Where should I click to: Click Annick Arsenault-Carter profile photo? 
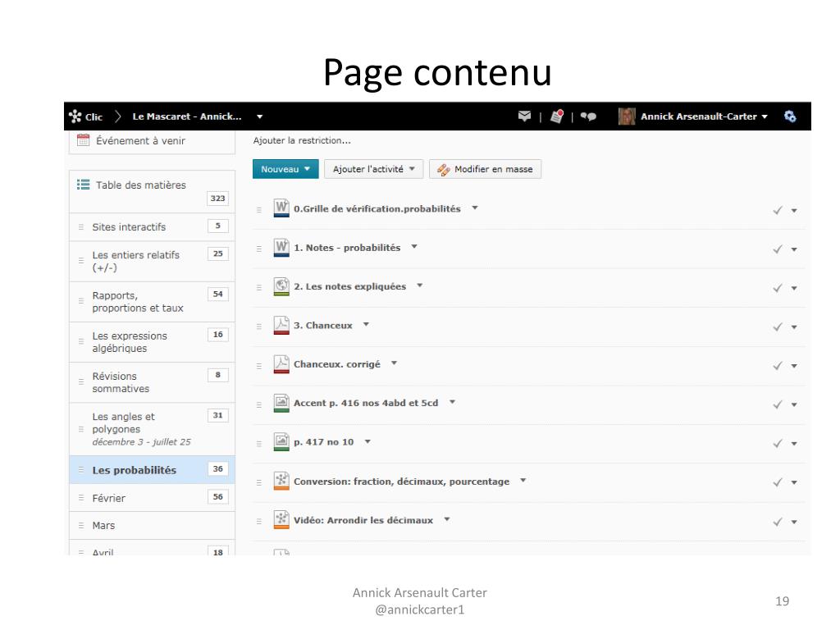pos(626,116)
